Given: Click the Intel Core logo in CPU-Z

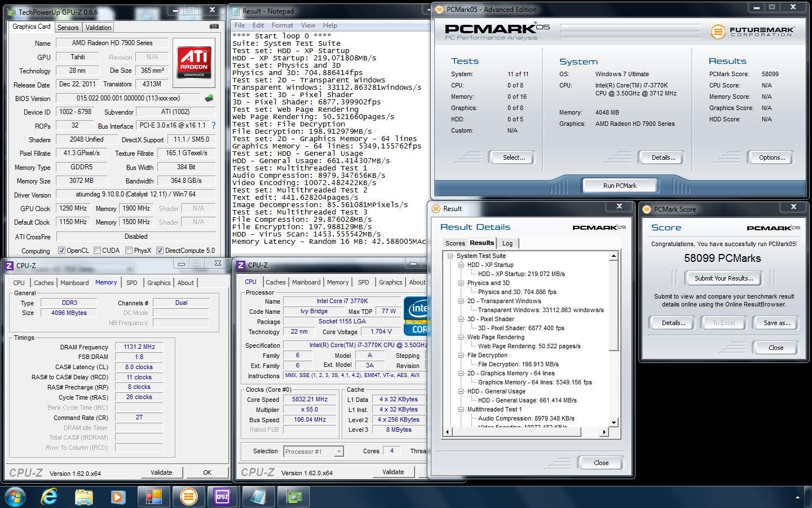Looking at the screenshot, I should click(x=416, y=317).
